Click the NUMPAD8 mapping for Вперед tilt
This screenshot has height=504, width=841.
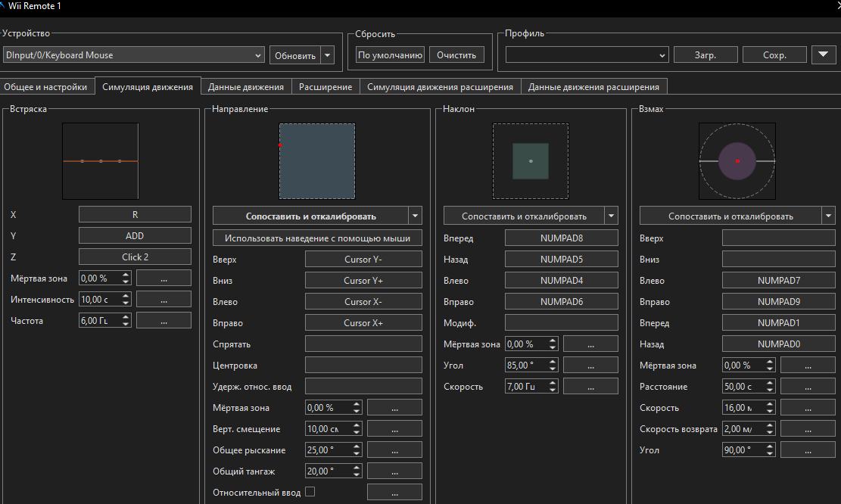pos(561,238)
